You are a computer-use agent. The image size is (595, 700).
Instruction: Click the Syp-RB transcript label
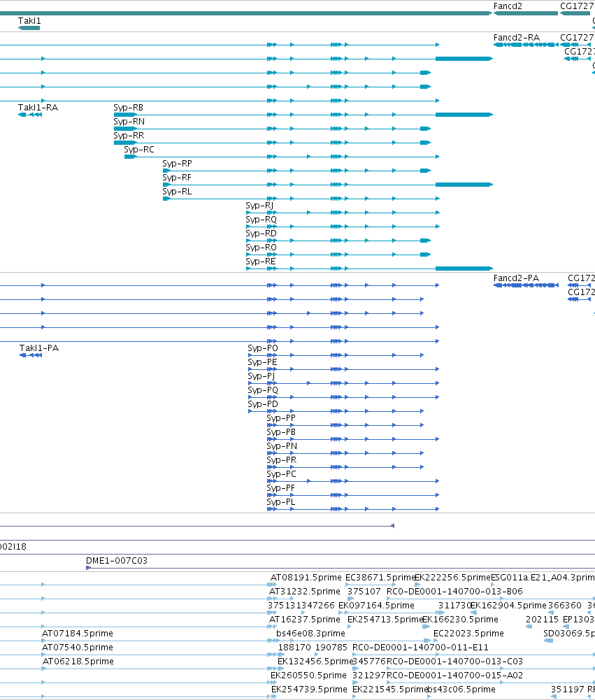pos(128,108)
